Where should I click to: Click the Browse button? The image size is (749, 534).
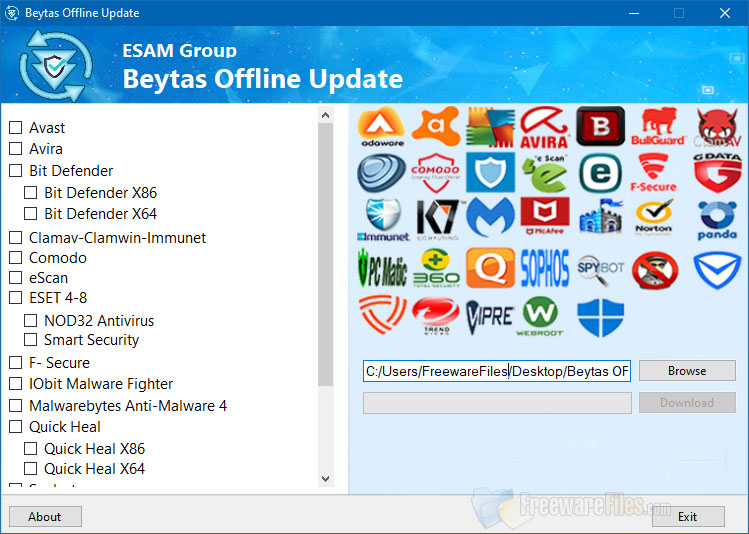tap(687, 371)
